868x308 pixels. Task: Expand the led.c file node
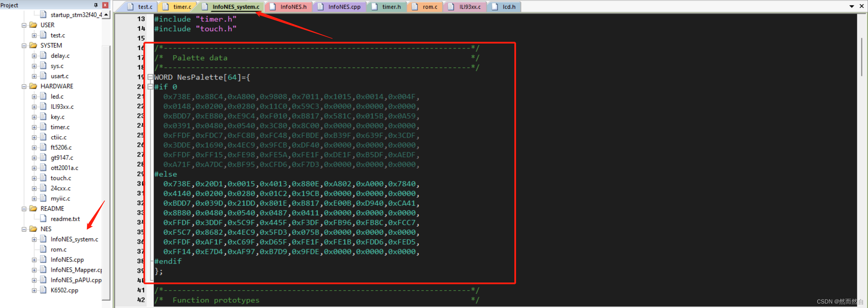coord(34,97)
